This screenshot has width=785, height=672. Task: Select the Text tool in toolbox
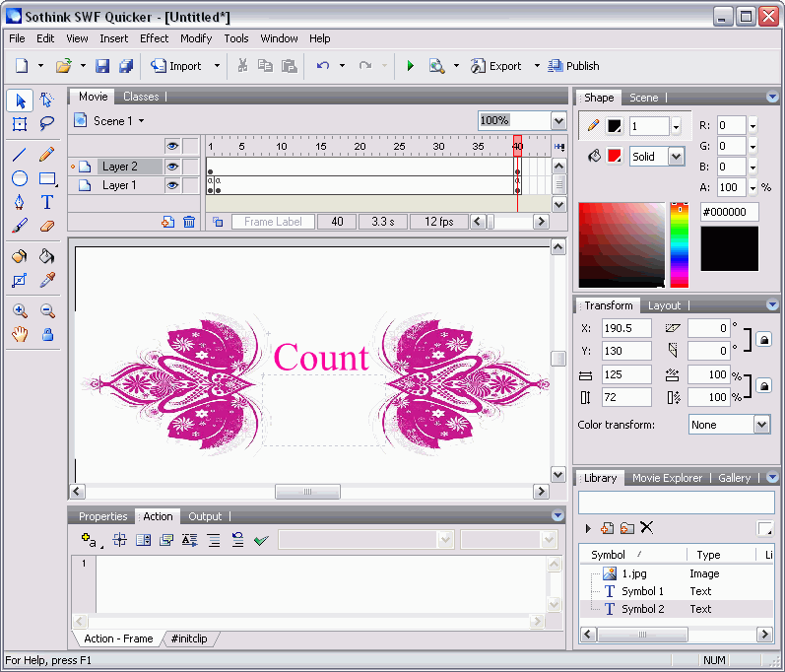pos(46,202)
